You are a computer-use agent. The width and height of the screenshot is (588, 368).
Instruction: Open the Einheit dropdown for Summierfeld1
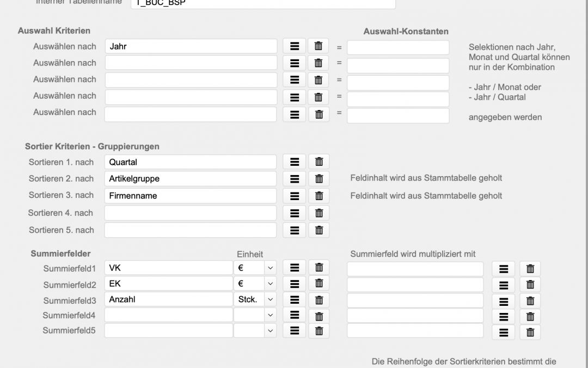pyautogui.click(x=271, y=268)
